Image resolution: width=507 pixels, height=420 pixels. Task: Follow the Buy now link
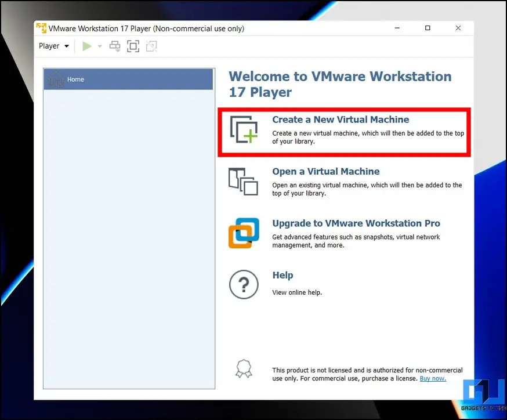[432, 378]
